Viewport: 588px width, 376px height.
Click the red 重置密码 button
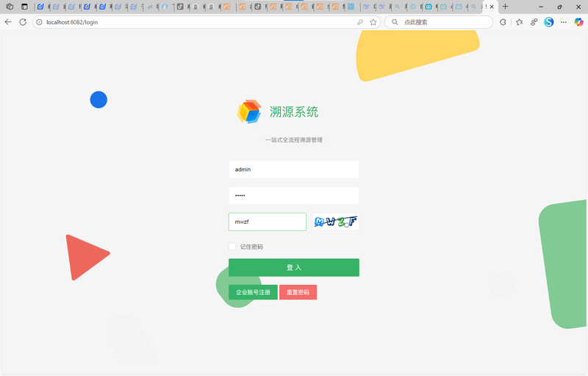coord(298,292)
